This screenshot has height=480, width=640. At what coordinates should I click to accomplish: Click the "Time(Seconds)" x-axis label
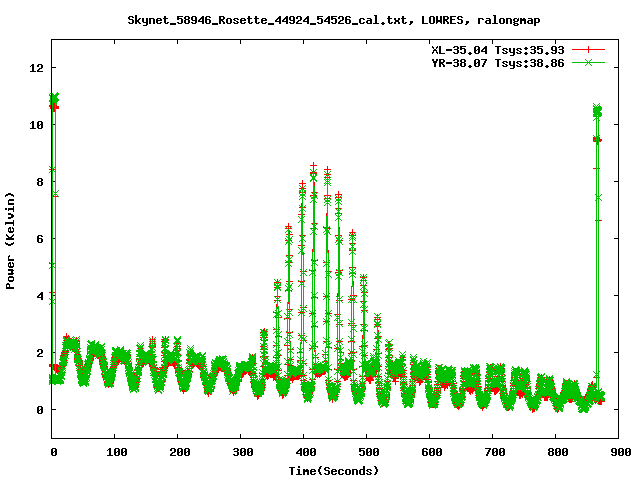334,471
